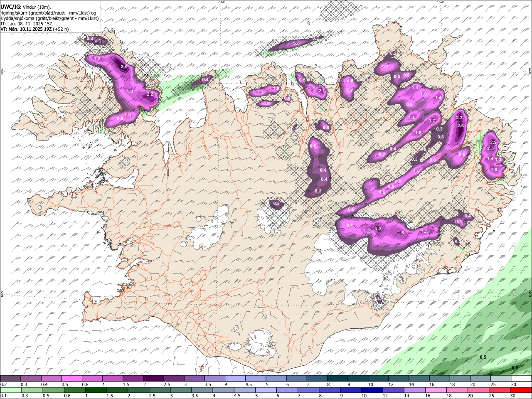This screenshot has height=399, width=532.
Task: Click the "slydda/snjókoma" legend description line
Action: pos(49,18)
